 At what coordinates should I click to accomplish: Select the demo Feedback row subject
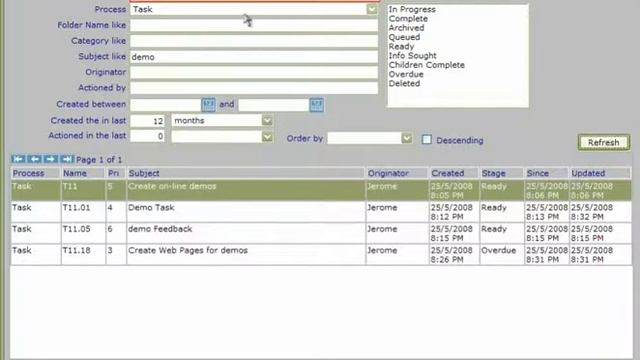coord(160,229)
